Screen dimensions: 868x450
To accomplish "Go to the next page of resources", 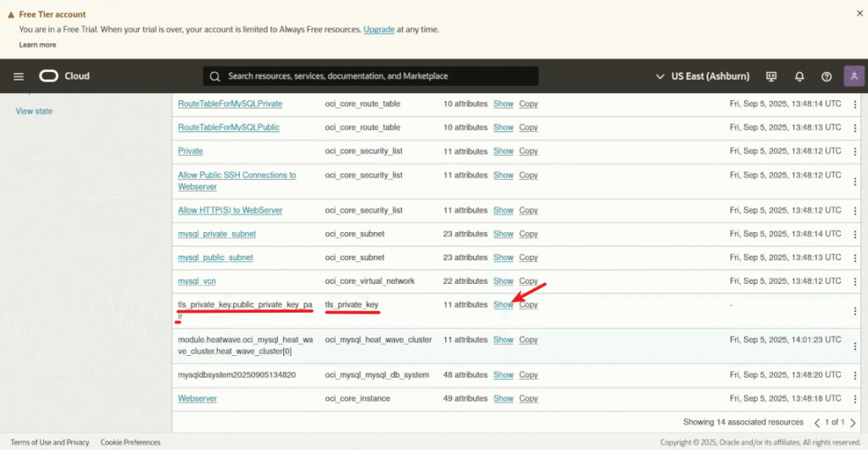I will click(854, 422).
